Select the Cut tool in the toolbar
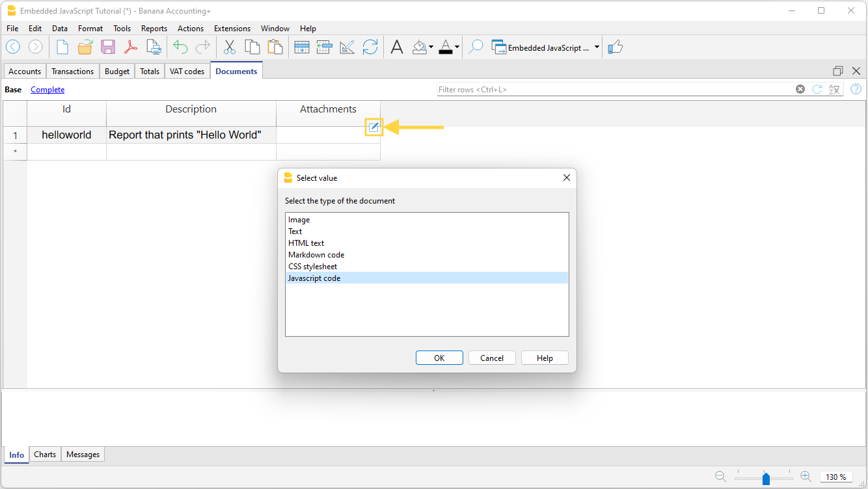This screenshot has width=868, height=489. [229, 47]
